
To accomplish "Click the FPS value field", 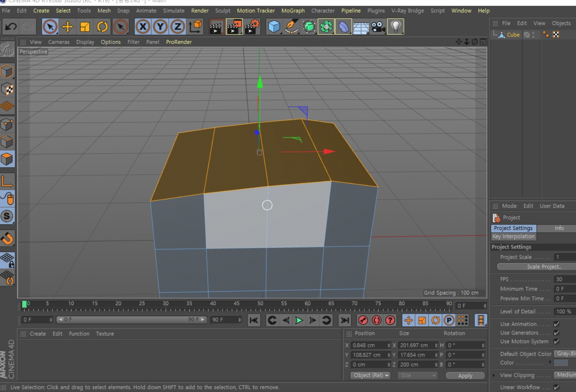I will (x=565, y=279).
